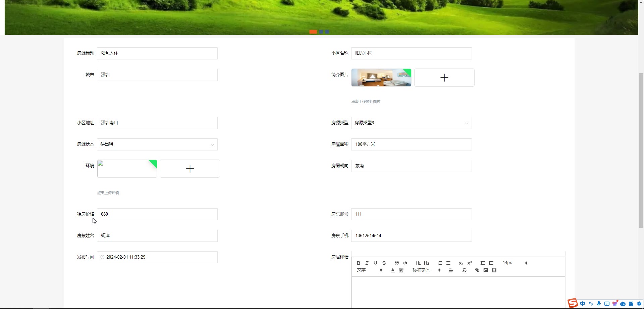Select the uploaded bedroom 简介图片 thumbnail
This screenshot has width=644, height=309.
381,78
